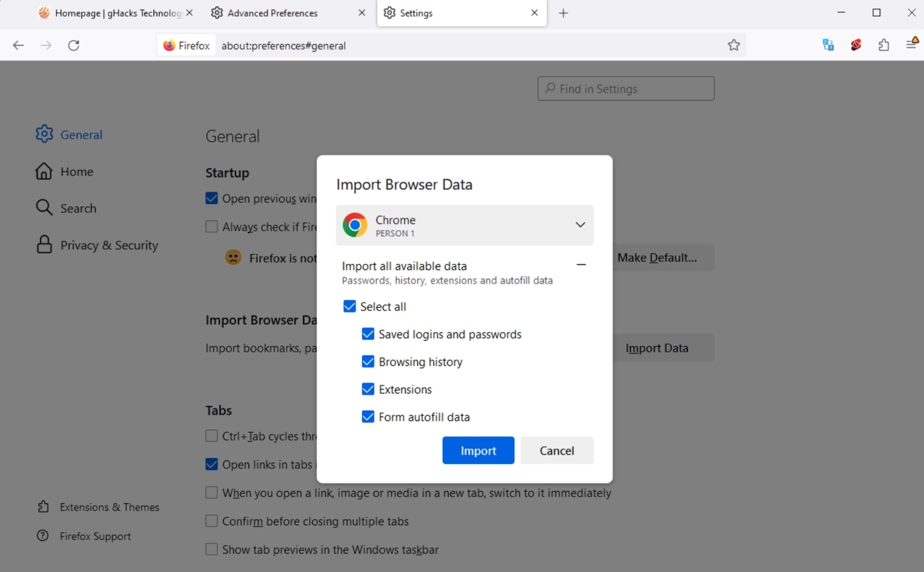Toggle the Select all checkbox
The height and width of the screenshot is (572, 924).
pyautogui.click(x=349, y=306)
